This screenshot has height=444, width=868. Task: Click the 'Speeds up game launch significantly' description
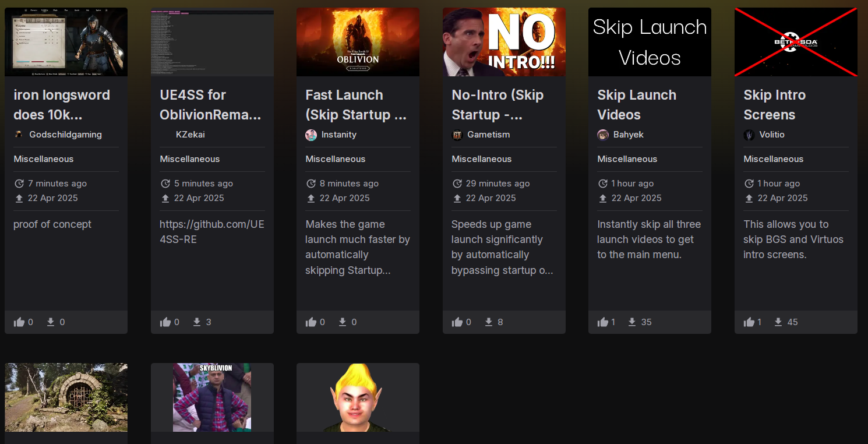[502, 247]
